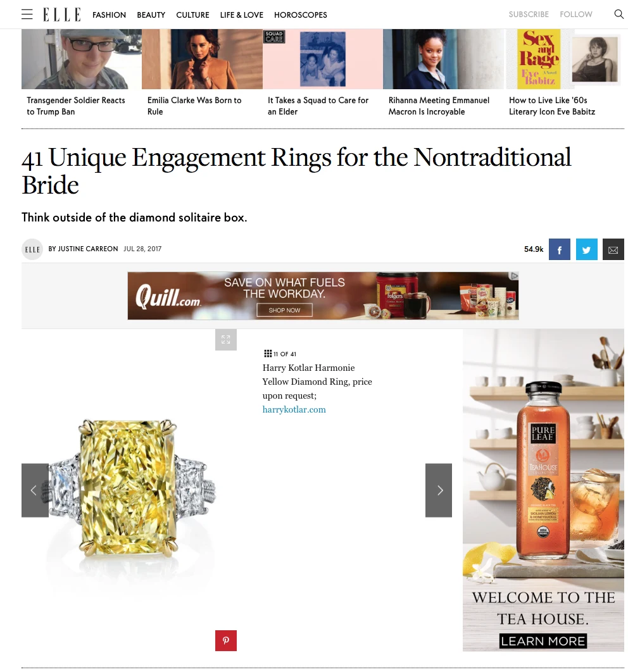628x672 pixels.
Task: Click the SUBSCRIBE link
Action: pyautogui.click(x=529, y=14)
